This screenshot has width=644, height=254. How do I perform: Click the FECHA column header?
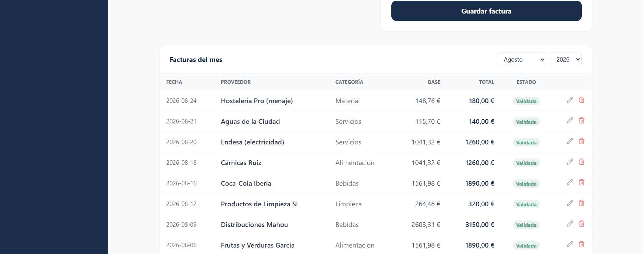pyautogui.click(x=174, y=82)
